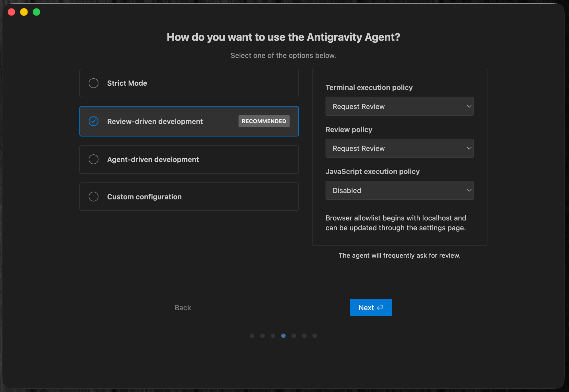The width and height of the screenshot is (569, 392).
Task: Select the Strict Mode radio button
Action: [94, 83]
